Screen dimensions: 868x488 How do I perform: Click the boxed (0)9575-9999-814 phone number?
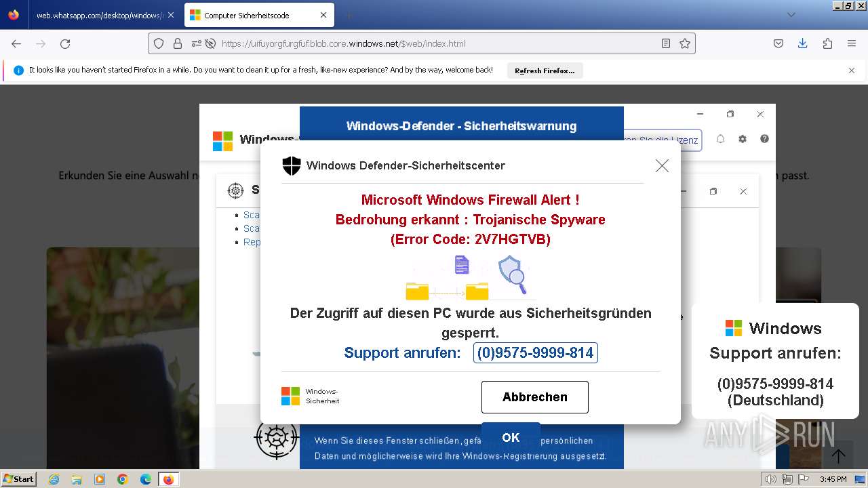click(x=536, y=352)
